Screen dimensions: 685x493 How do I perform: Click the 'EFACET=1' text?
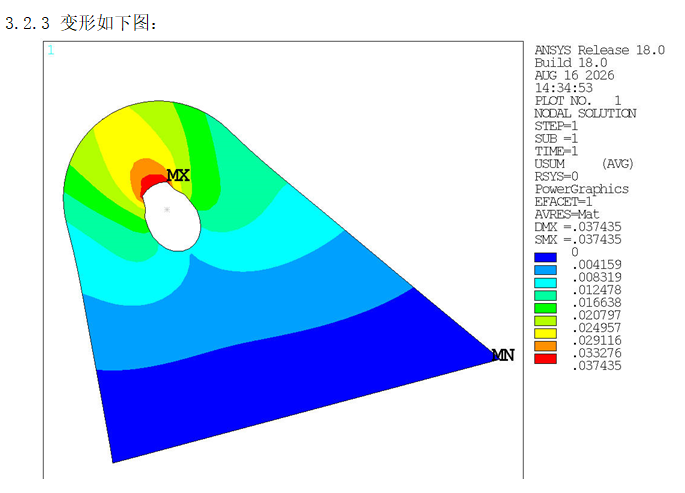(x=563, y=202)
